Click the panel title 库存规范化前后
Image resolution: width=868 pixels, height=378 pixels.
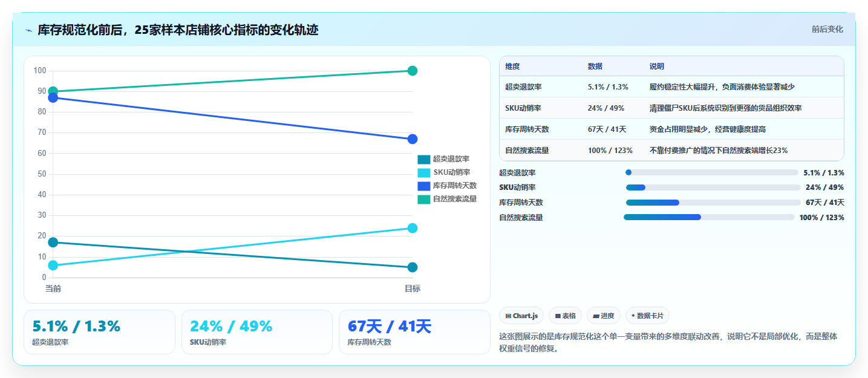178,30
